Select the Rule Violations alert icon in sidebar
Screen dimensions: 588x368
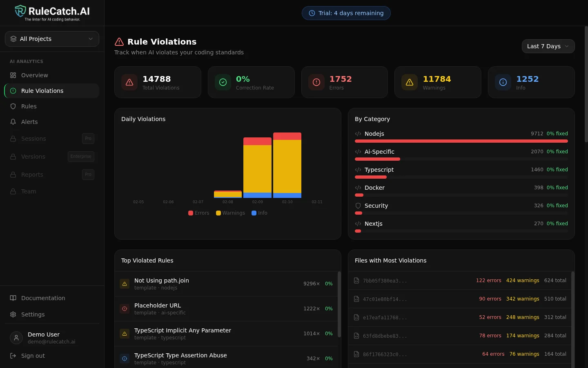click(x=13, y=91)
